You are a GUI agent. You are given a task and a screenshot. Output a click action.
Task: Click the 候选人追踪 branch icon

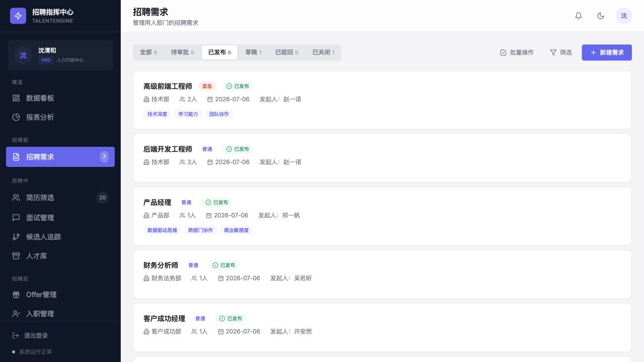point(16,237)
